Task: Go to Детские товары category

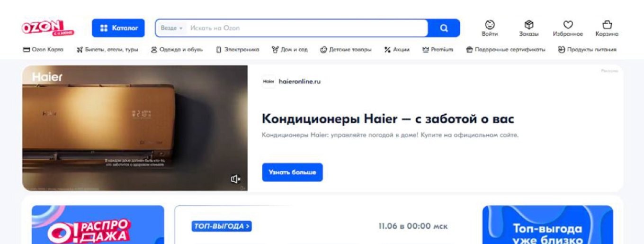Action: point(346,49)
